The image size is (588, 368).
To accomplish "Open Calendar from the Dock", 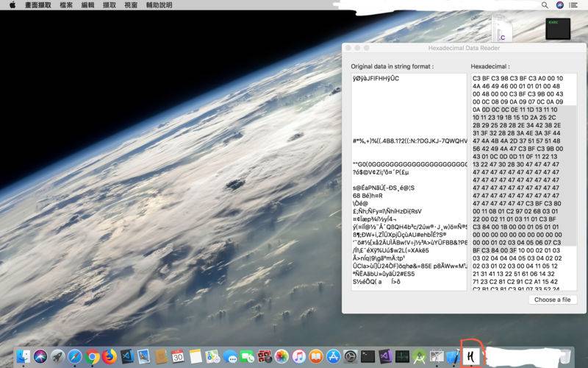I will pos(178,356).
